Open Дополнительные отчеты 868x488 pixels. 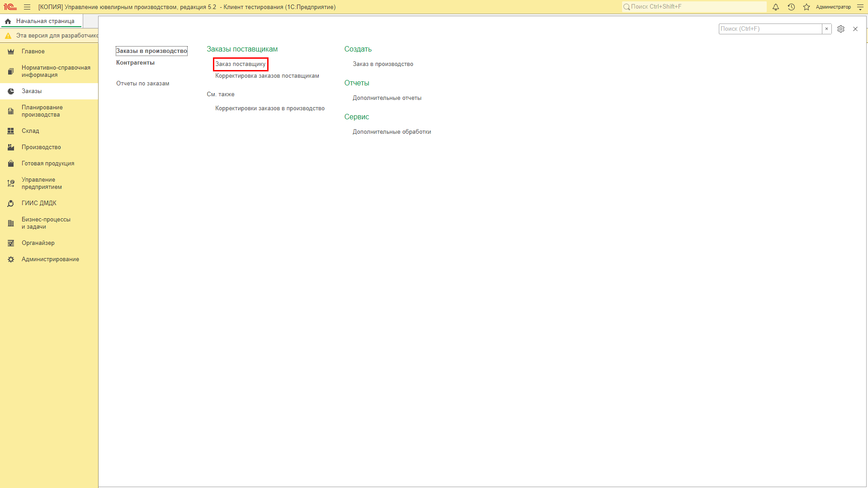pyautogui.click(x=387, y=98)
